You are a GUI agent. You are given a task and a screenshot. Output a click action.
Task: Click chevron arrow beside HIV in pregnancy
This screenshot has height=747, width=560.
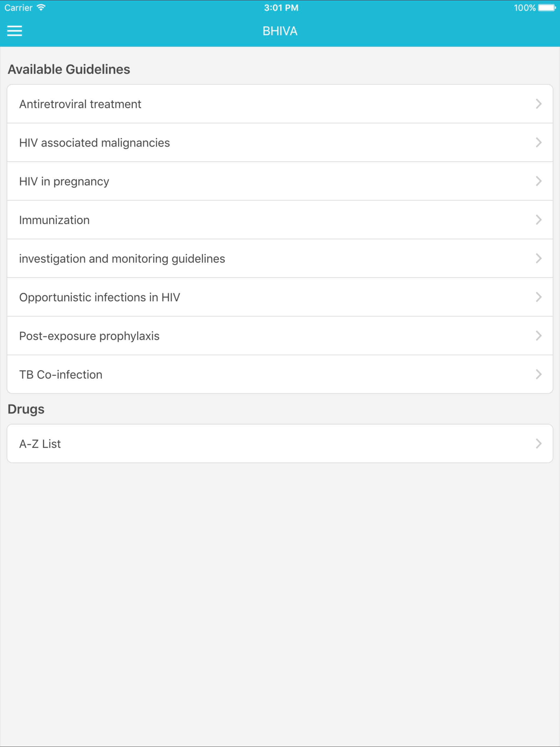pyautogui.click(x=539, y=181)
